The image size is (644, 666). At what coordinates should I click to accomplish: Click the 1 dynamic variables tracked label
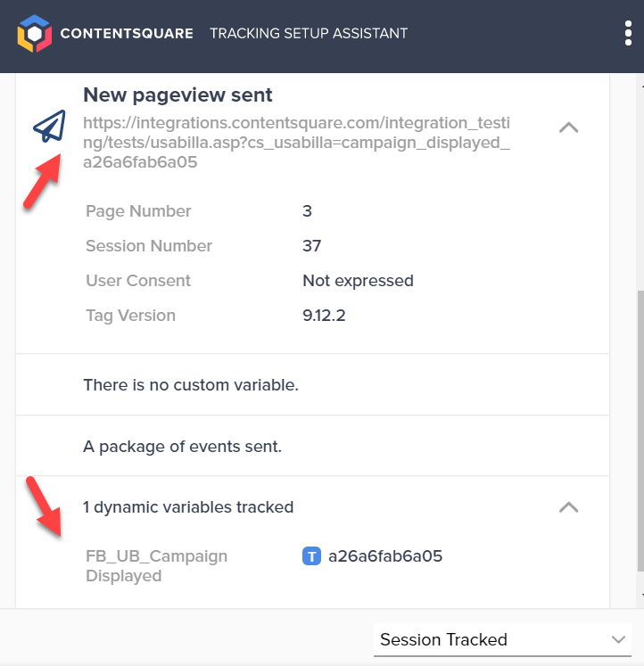(188, 507)
